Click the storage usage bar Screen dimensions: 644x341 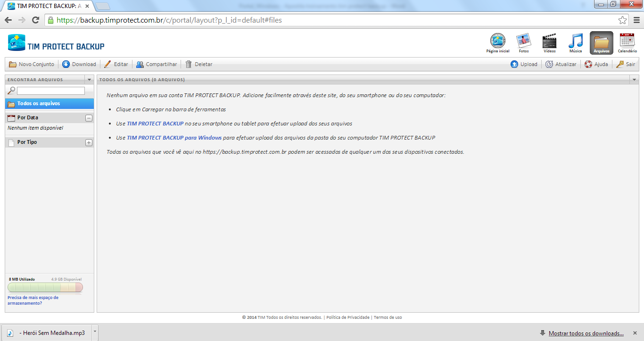[x=45, y=288]
